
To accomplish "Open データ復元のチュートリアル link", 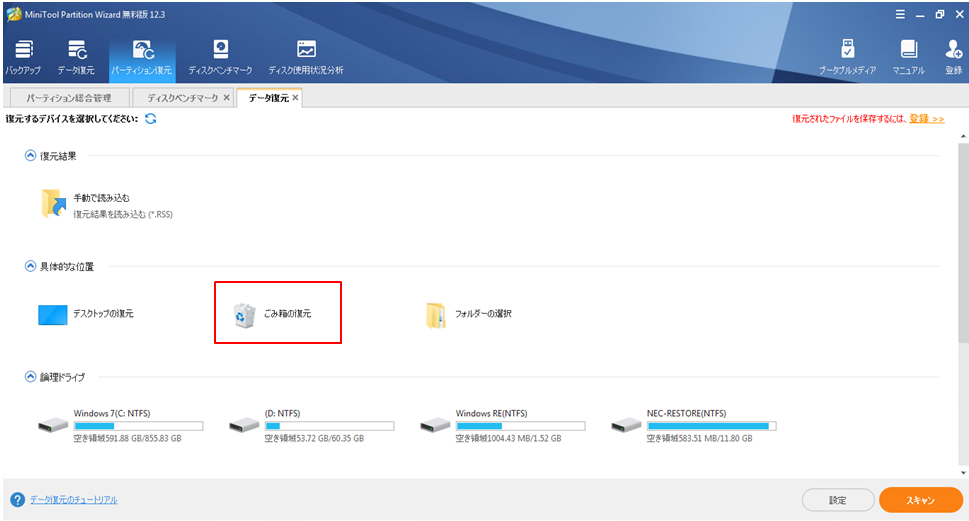I will 74,500.
